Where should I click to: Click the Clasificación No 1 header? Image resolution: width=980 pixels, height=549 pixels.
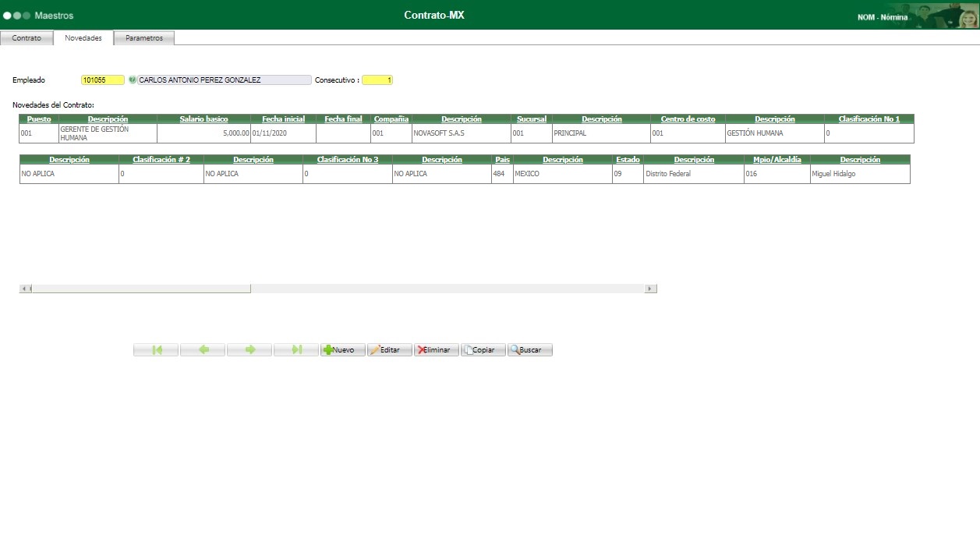pos(869,119)
